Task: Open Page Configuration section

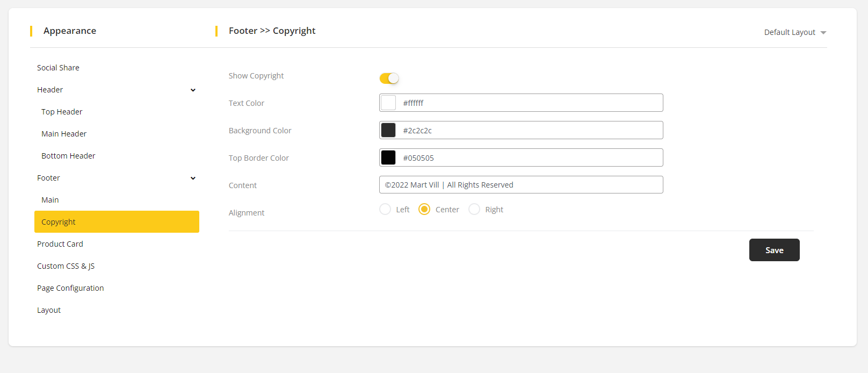Action: [70, 288]
